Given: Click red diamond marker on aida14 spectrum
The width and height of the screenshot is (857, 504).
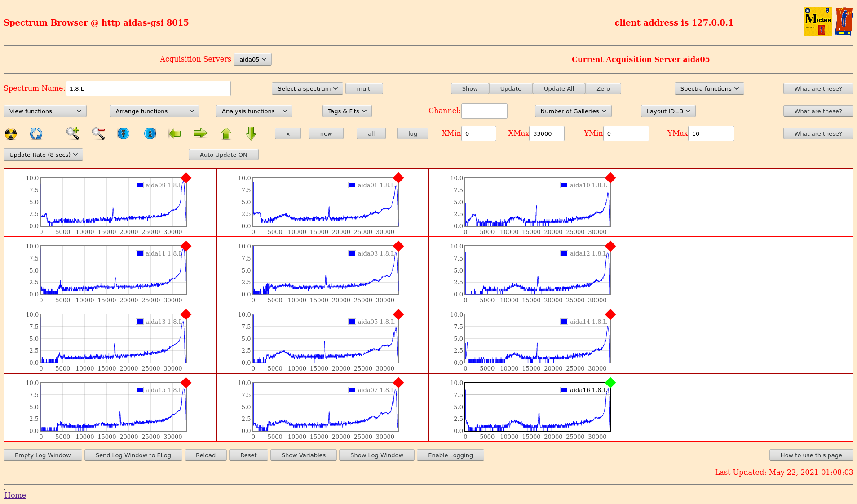Looking at the screenshot, I should click(x=610, y=314).
